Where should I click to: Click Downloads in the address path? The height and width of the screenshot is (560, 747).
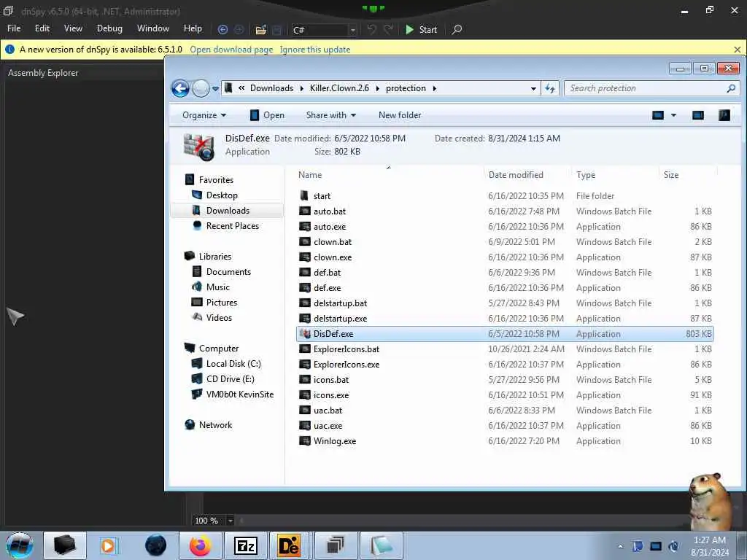click(271, 88)
